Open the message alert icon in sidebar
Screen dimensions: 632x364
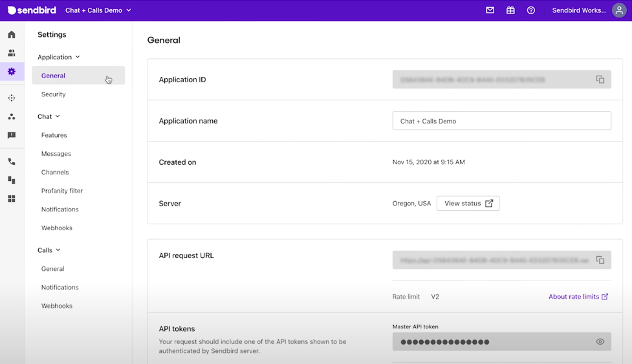(12, 135)
